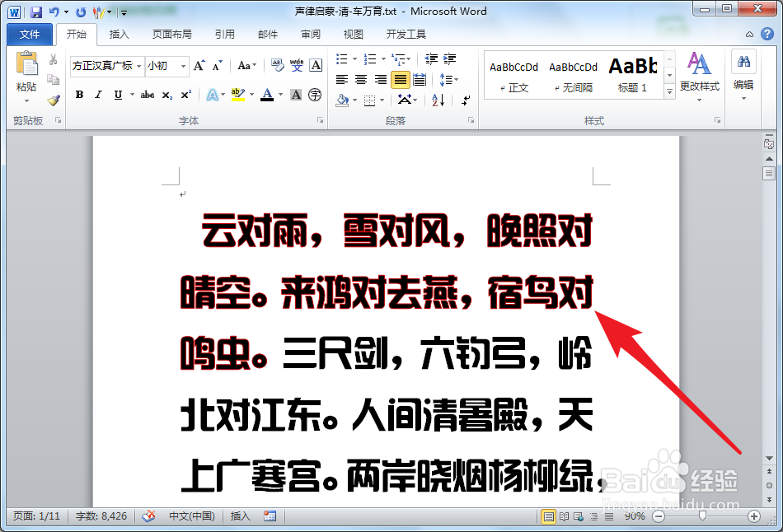Expand the Font Color dropdown arrow

tap(279, 93)
